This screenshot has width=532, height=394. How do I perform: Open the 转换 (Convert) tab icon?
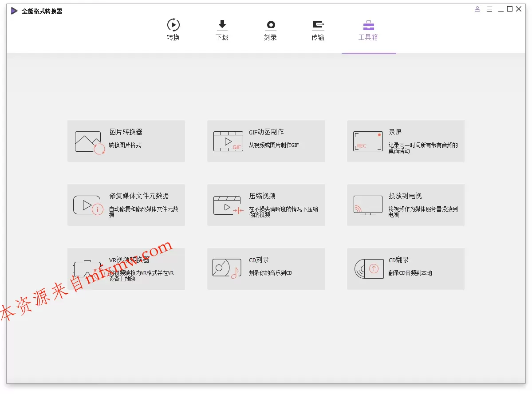173,25
